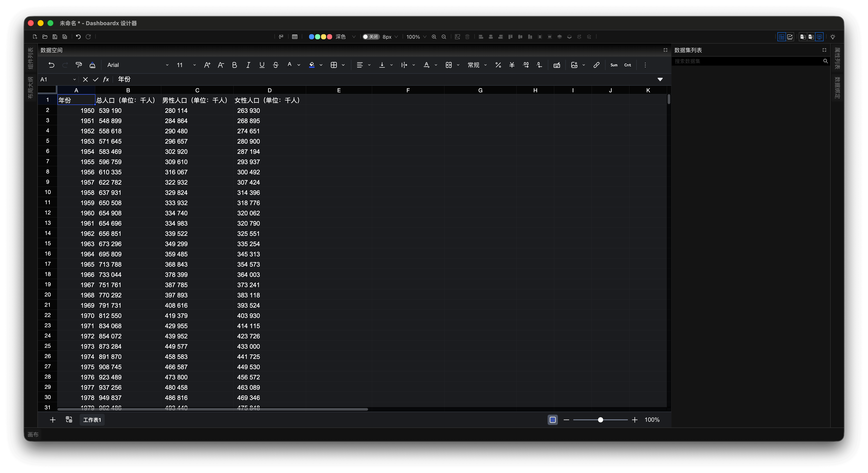Toggle the data table view mode button

coord(781,37)
